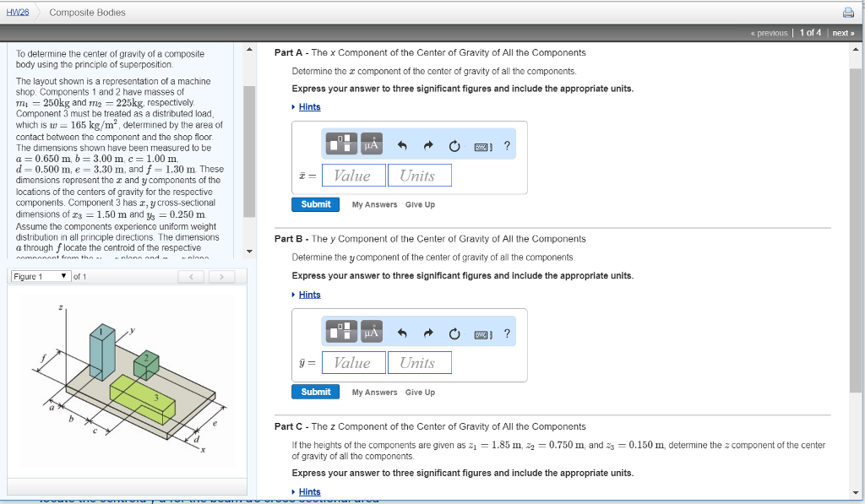Open My Answers for Part A
Viewport: 865px width, 504px height.
pos(374,204)
